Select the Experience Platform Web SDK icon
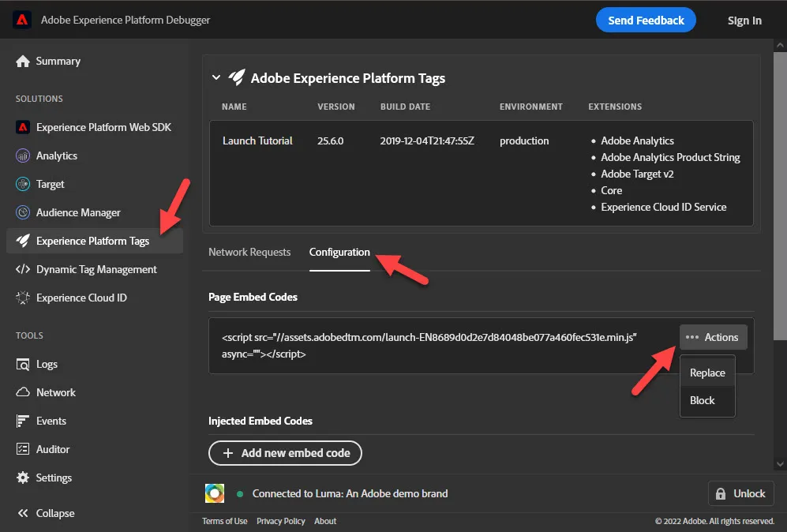 tap(23, 128)
